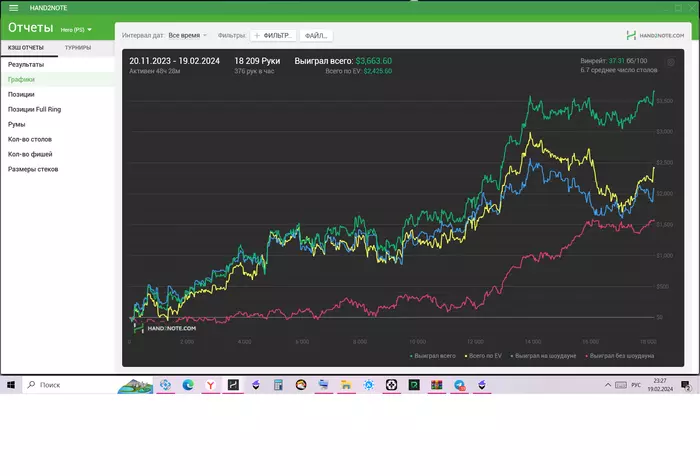Toggle the Выиграл на шоудауне legend series

(543, 356)
